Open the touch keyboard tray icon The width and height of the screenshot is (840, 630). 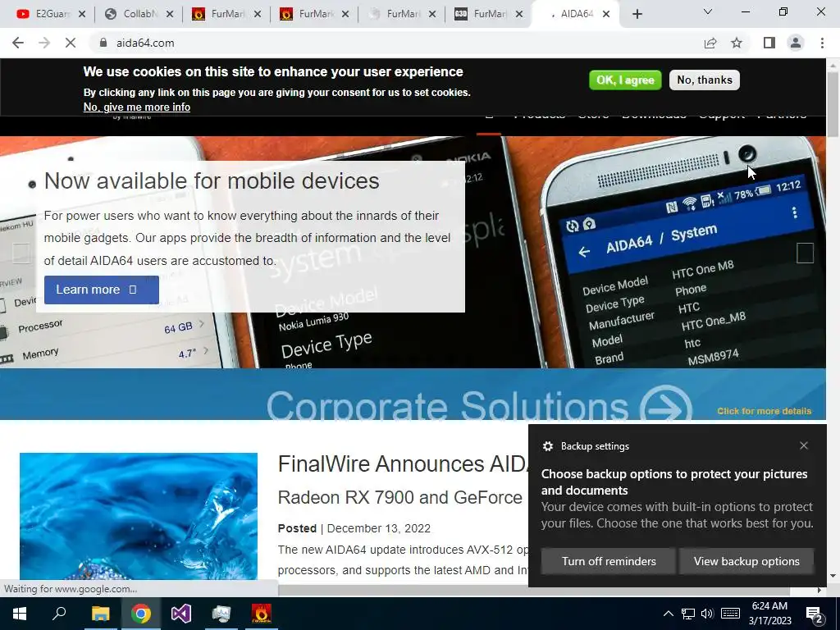pos(730,614)
